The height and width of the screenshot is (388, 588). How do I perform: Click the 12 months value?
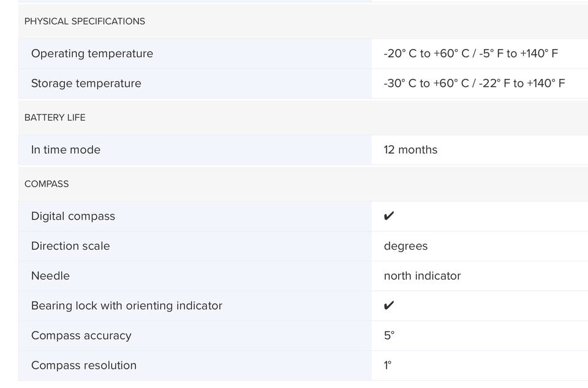pyautogui.click(x=410, y=150)
